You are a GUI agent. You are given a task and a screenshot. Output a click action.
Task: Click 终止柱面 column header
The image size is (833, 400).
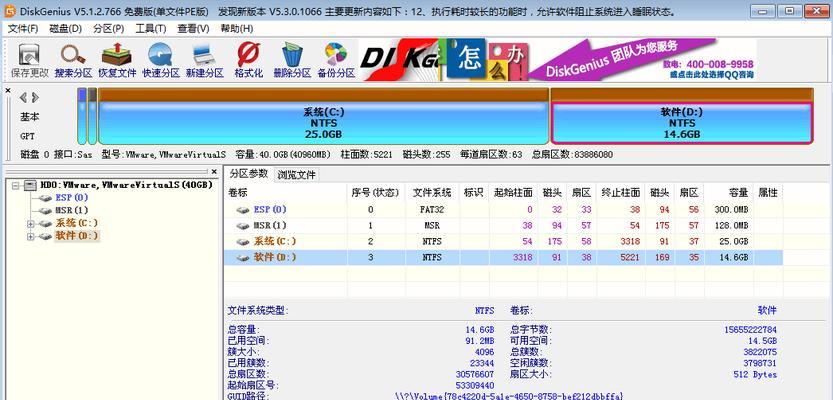[x=620, y=192]
